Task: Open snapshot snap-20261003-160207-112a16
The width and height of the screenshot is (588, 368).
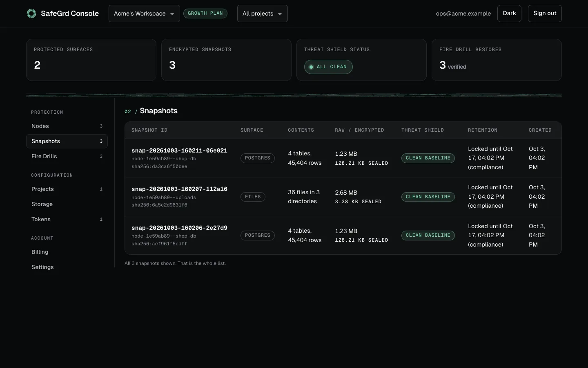Action: point(179,189)
